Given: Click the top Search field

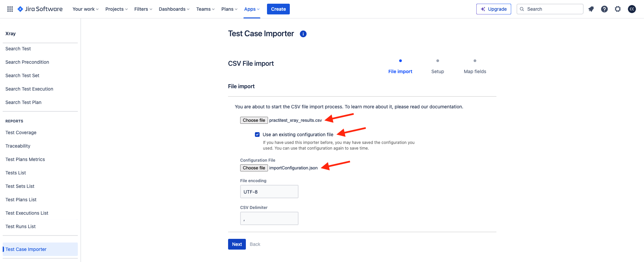Looking at the screenshot, I should point(550,9).
